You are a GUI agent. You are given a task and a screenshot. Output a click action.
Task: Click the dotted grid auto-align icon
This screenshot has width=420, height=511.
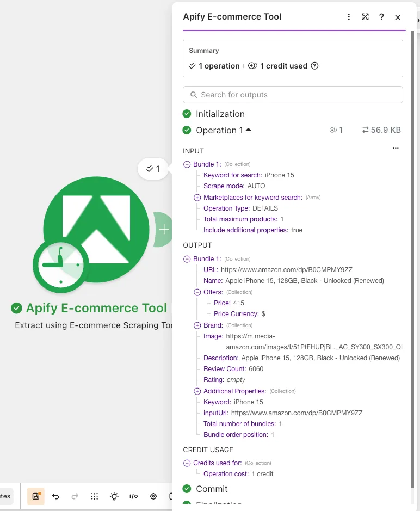point(95,496)
